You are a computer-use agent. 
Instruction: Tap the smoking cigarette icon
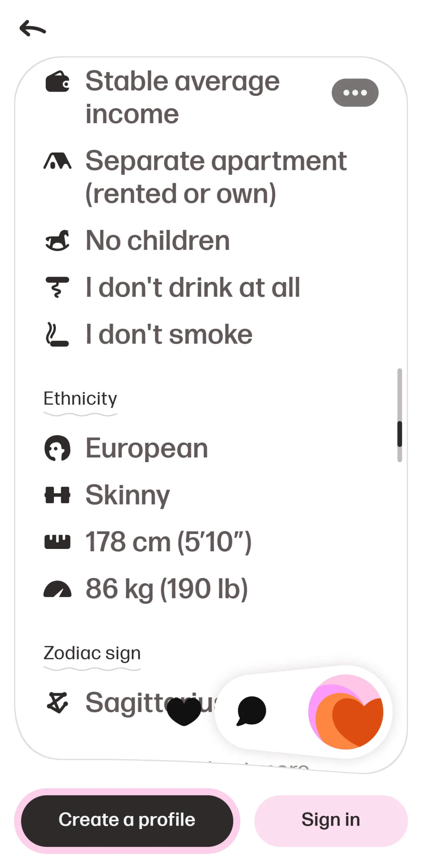click(57, 334)
